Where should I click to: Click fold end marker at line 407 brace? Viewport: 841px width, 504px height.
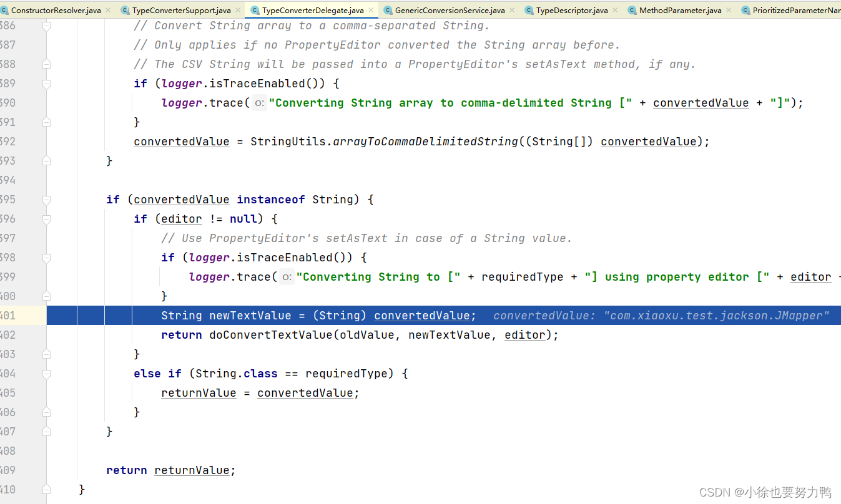pyautogui.click(x=46, y=432)
